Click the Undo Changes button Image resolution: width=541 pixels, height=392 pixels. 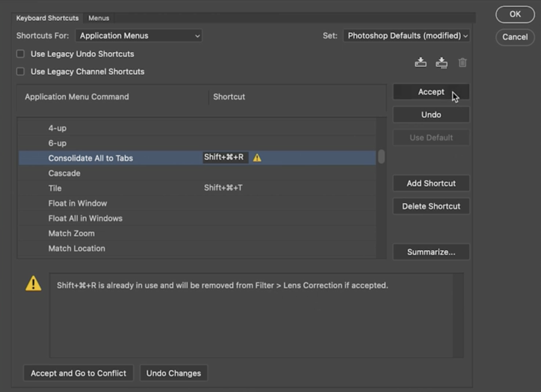pos(174,373)
